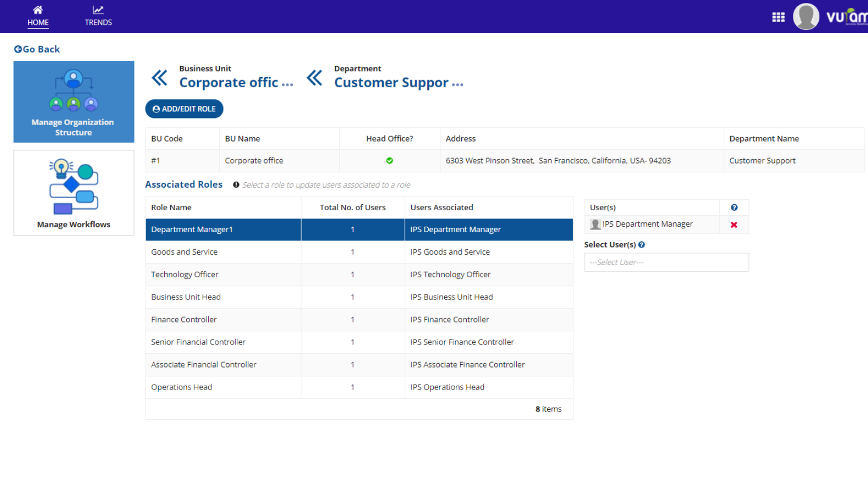Click the IPS Department Manager user avatar

[595, 224]
